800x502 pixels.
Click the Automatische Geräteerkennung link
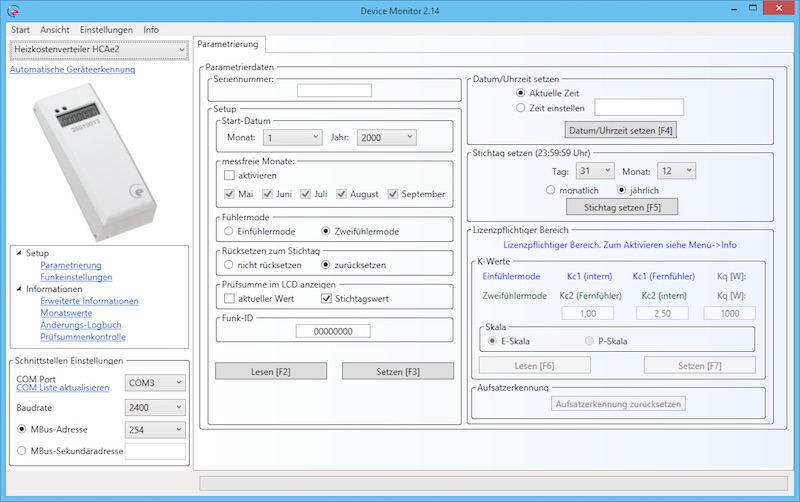[72, 70]
